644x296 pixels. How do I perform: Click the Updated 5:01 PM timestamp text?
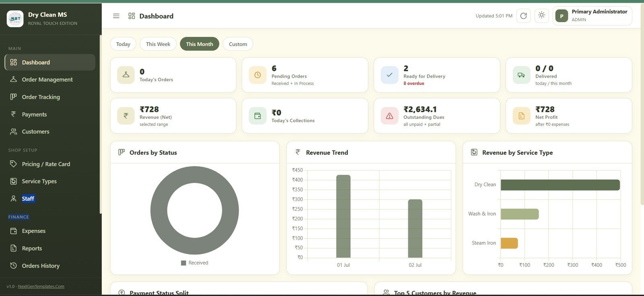pos(494,16)
